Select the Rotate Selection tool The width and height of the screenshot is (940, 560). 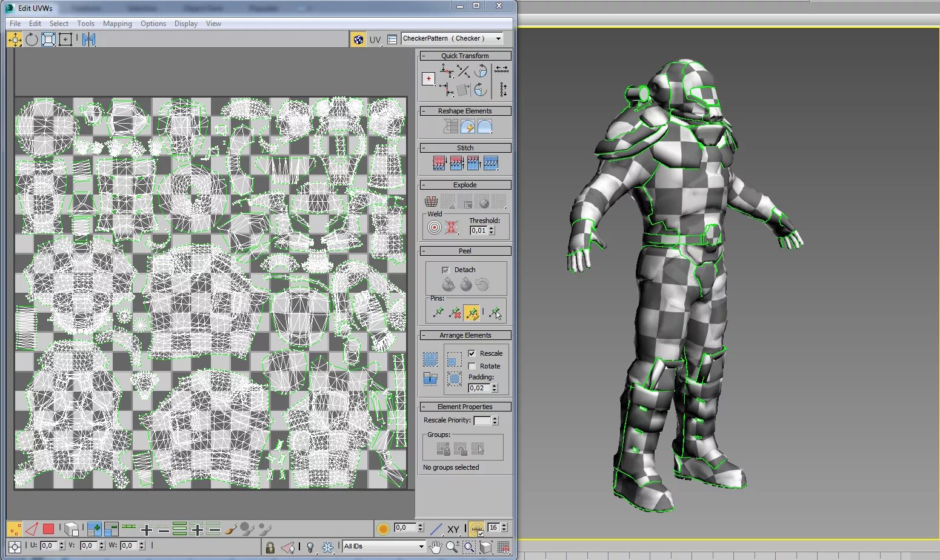pos(32,40)
